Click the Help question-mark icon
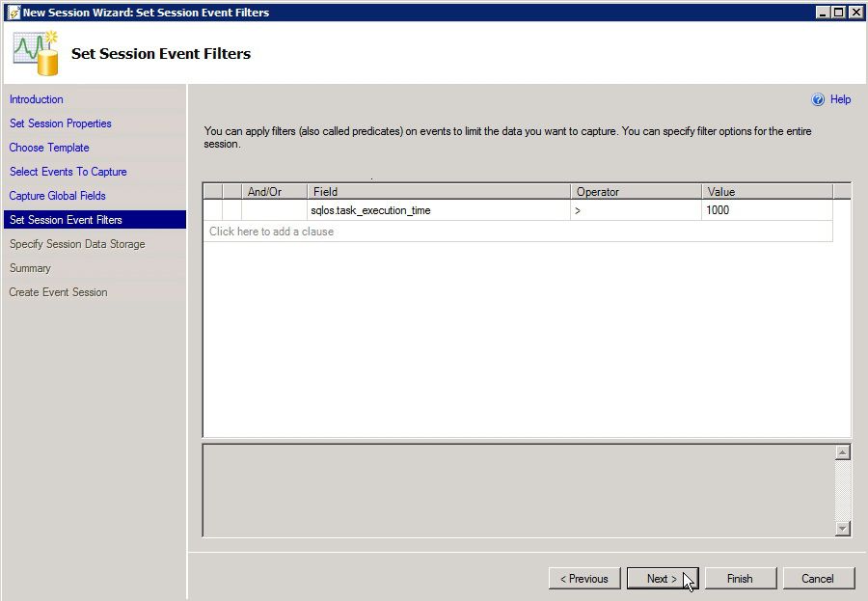The width and height of the screenshot is (868, 601). 818,99
